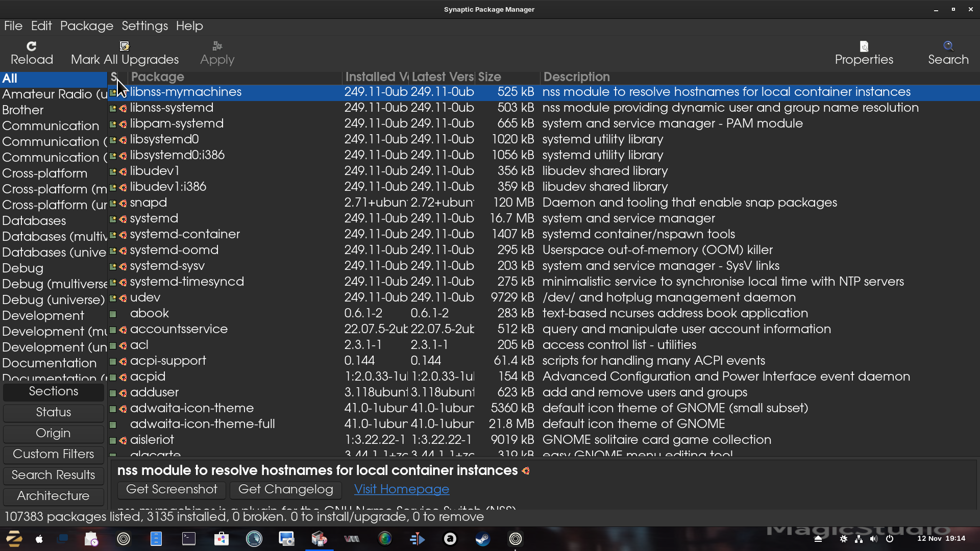Click the Reload toolbar icon

32,46
